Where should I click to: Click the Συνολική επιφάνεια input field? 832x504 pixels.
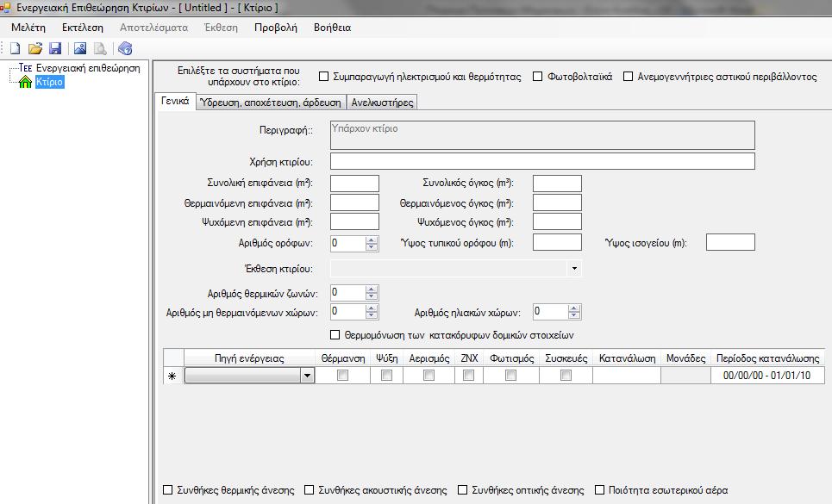click(x=354, y=184)
